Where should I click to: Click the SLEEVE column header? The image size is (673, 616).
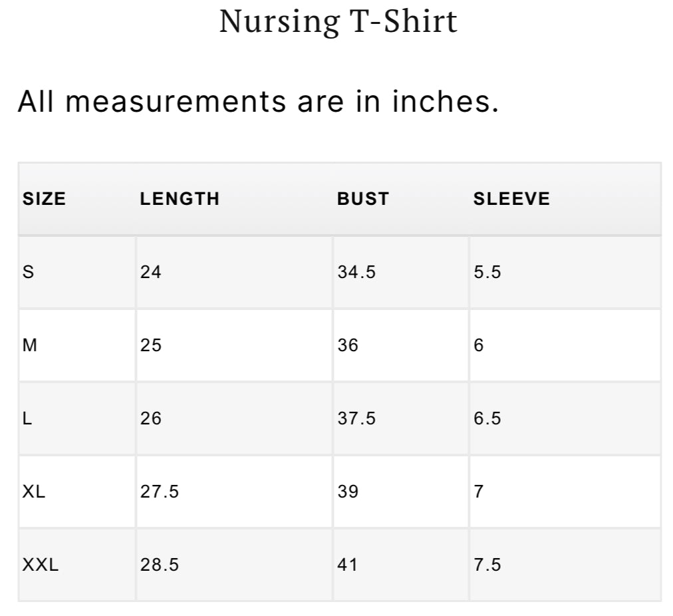tap(511, 199)
